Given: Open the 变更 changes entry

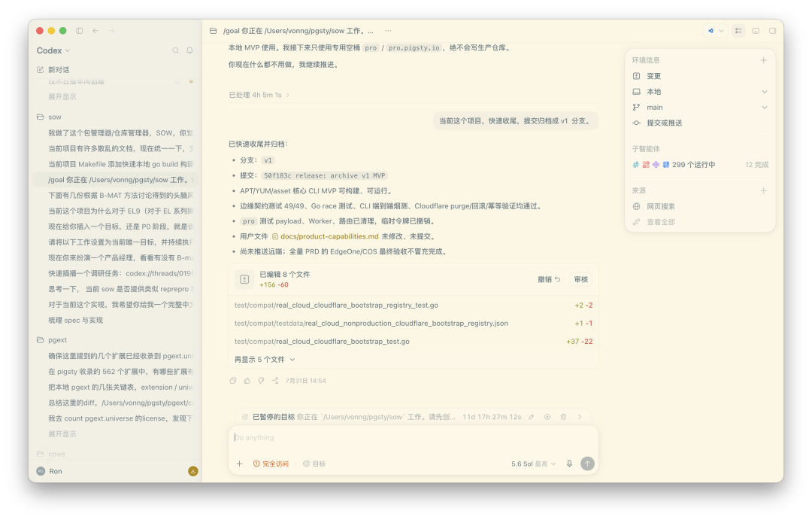Looking at the screenshot, I should (x=700, y=76).
